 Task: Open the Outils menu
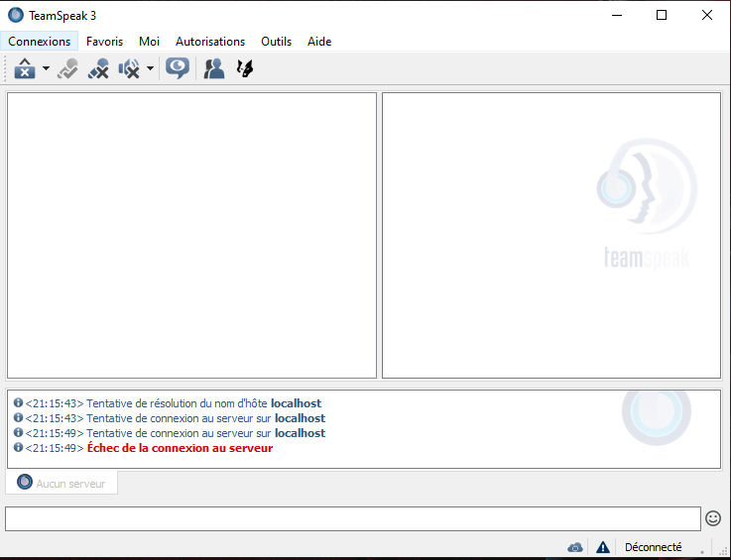(276, 42)
